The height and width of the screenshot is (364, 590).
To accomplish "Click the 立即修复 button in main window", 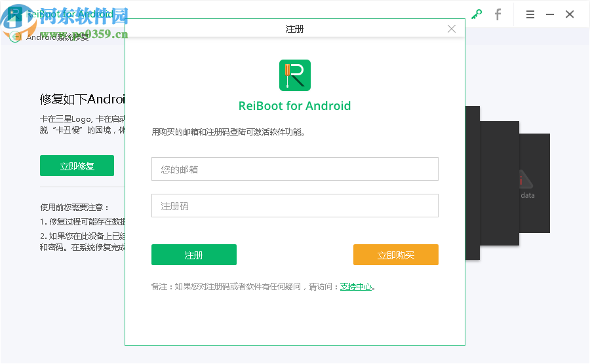I will pos(77,166).
